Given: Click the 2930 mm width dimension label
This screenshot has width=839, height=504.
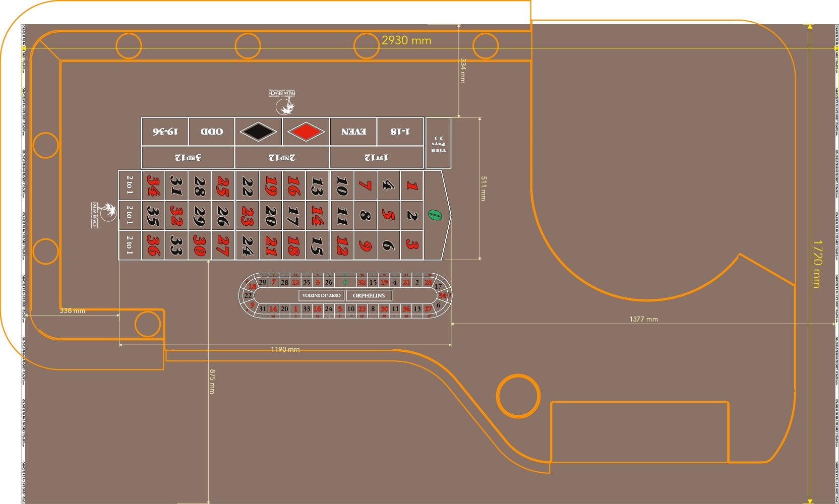Looking at the screenshot, I should pyautogui.click(x=406, y=40).
